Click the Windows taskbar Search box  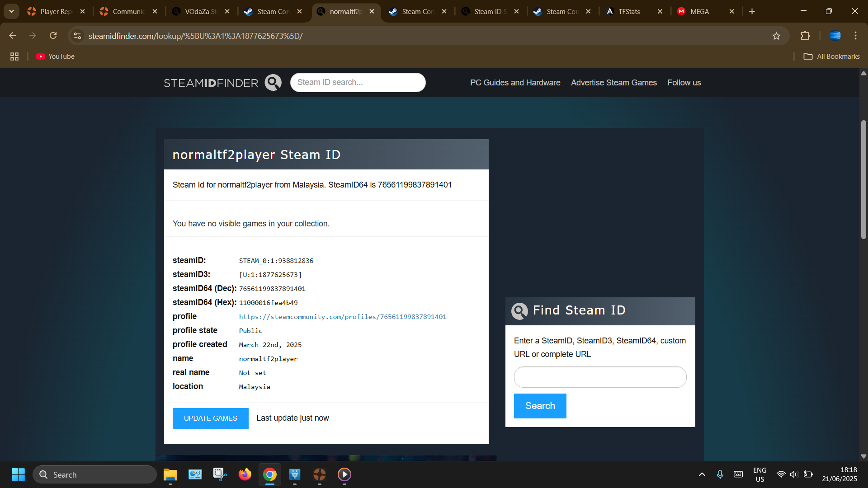coord(94,474)
